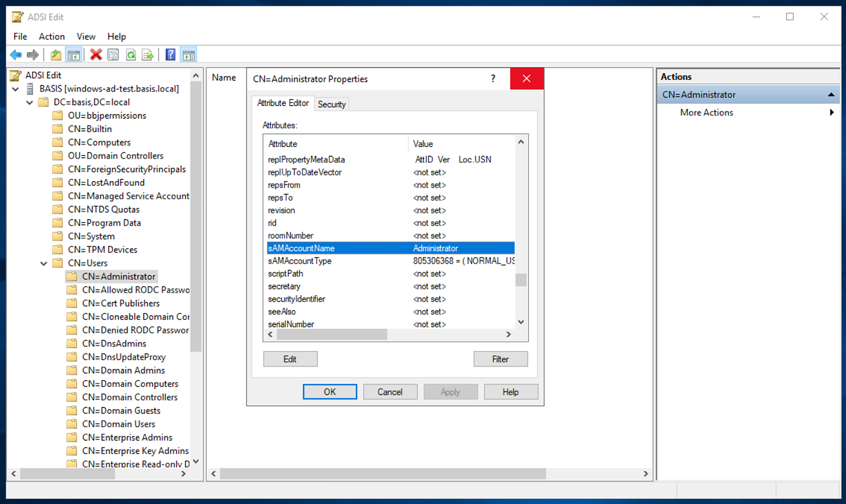This screenshot has width=846, height=504.
Task: Click the CN=DnsAdmins folder icon
Action: 71,343
